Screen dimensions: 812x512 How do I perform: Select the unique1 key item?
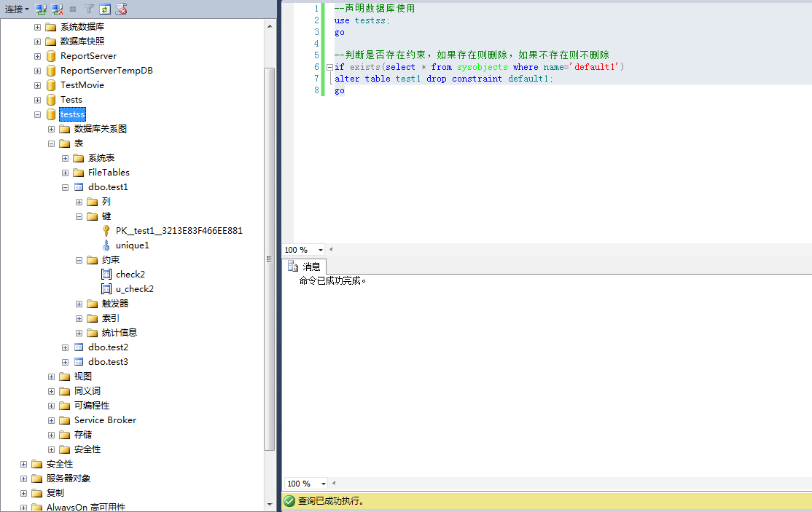tap(133, 245)
